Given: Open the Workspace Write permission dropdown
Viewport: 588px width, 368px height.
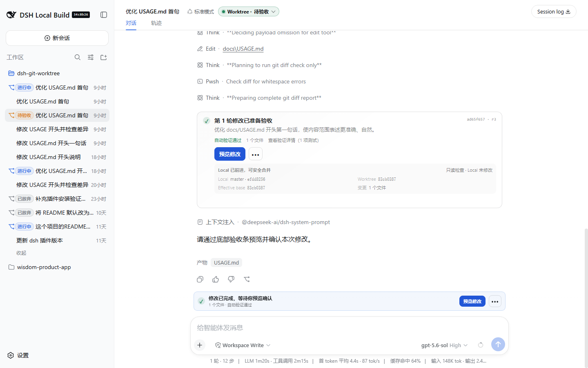Looking at the screenshot, I should click(x=243, y=345).
